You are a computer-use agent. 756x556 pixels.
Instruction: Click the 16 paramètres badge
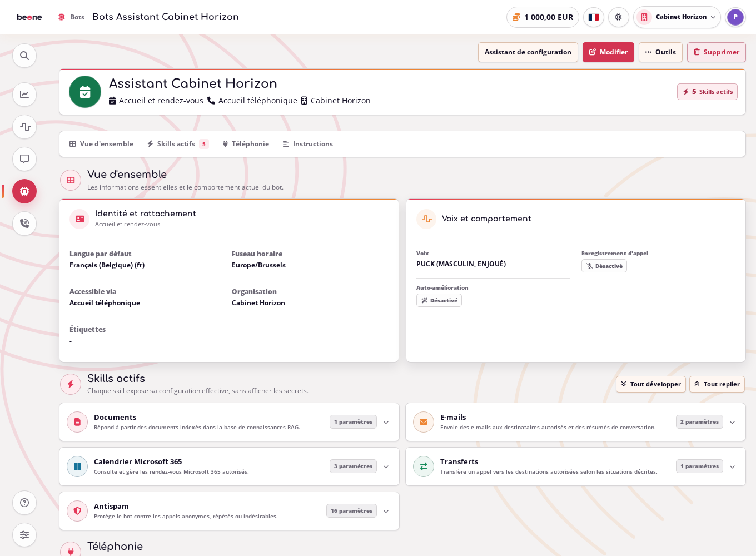tap(351, 511)
